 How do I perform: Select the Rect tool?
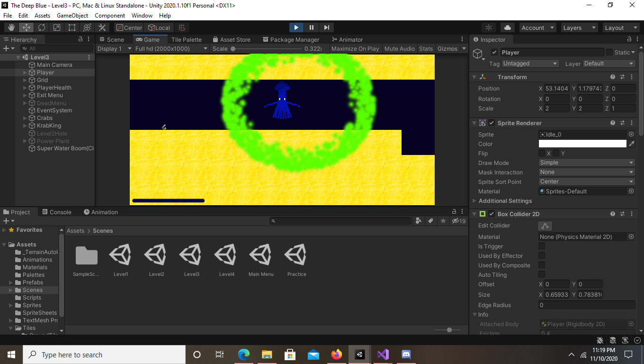tap(72, 27)
